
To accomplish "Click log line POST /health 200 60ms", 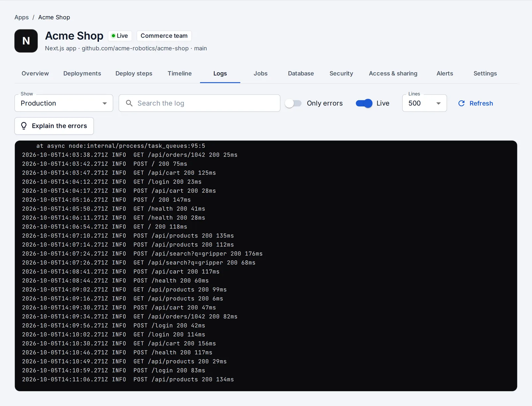I will coord(115,280).
